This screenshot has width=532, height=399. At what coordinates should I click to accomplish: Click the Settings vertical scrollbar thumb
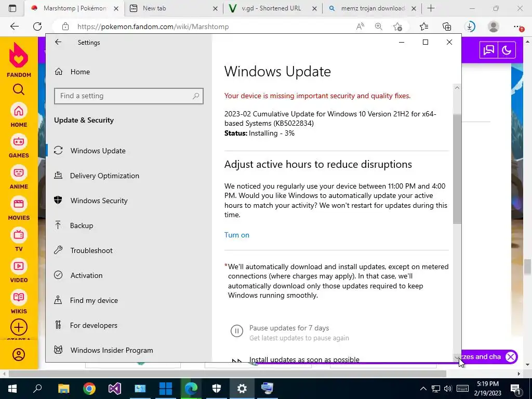(x=457, y=169)
